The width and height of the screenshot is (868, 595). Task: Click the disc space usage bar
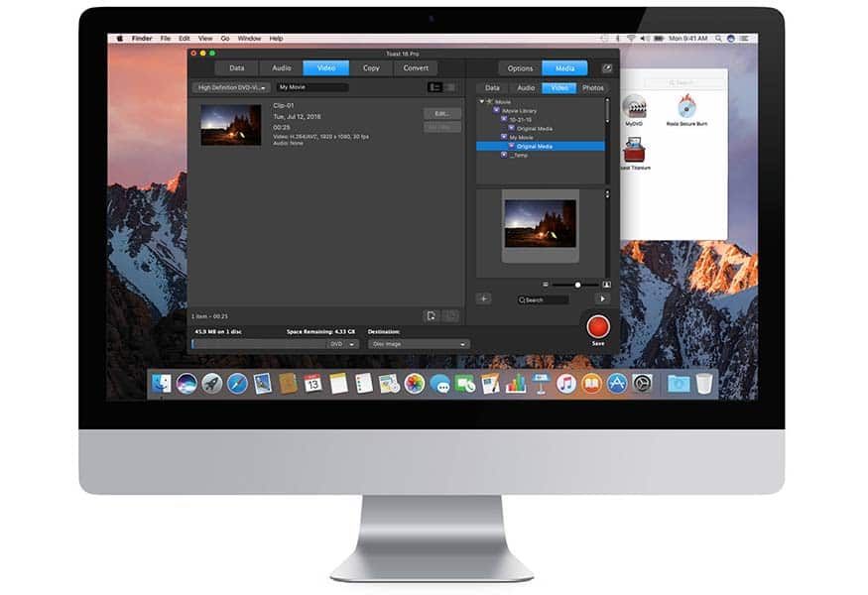tap(259, 344)
